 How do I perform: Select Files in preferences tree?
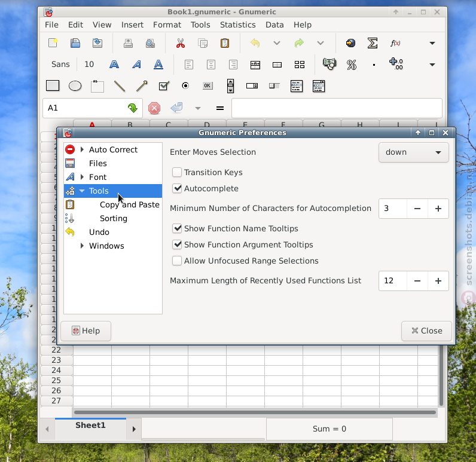pos(97,164)
